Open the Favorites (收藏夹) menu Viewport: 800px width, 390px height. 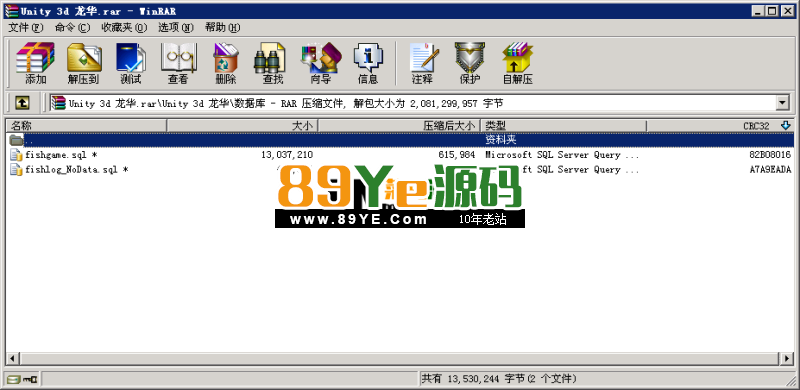coord(124,28)
